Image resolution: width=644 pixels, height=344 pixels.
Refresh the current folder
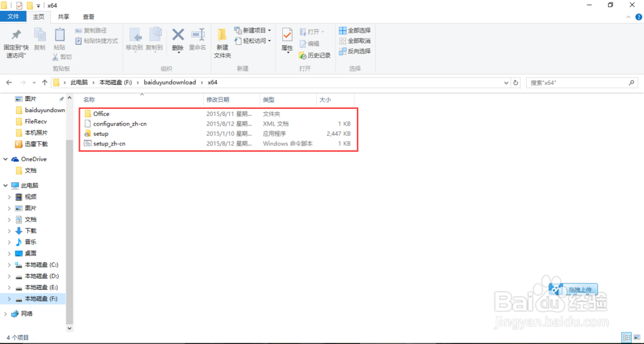pyautogui.click(x=516, y=82)
